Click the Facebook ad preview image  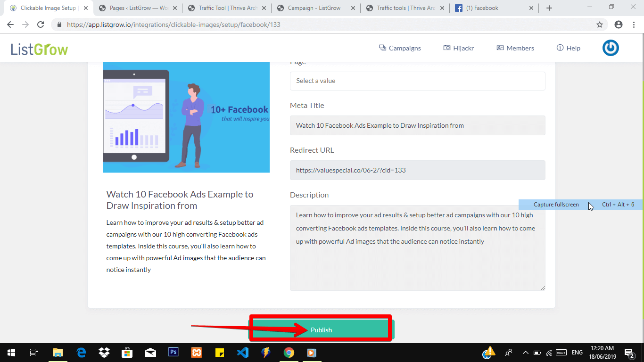coord(186,117)
